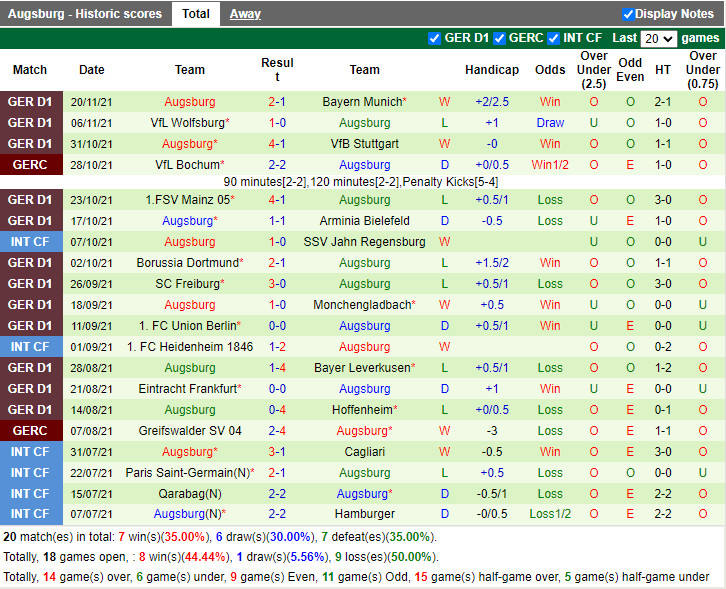This screenshot has height=589, width=726.
Task: Click the Handicap column header
Action: click(x=492, y=70)
